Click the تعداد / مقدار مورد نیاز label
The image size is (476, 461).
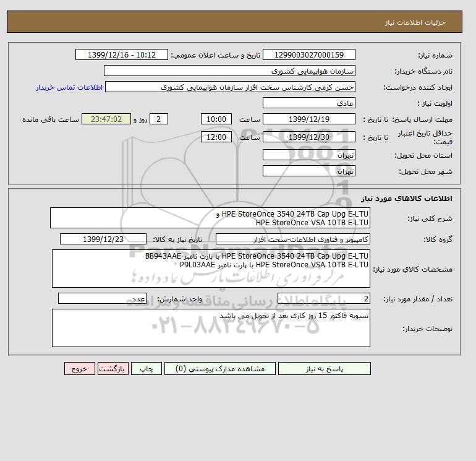point(418,299)
